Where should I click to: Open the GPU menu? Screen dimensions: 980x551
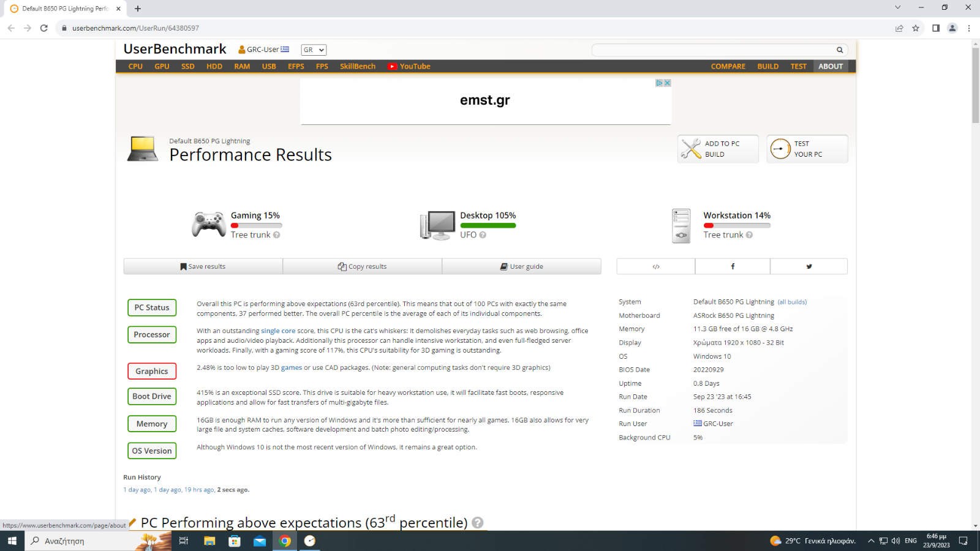pyautogui.click(x=162, y=66)
